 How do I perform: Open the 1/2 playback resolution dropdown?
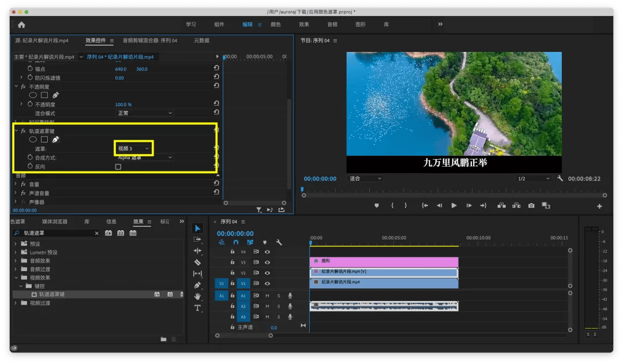[x=534, y=179]
